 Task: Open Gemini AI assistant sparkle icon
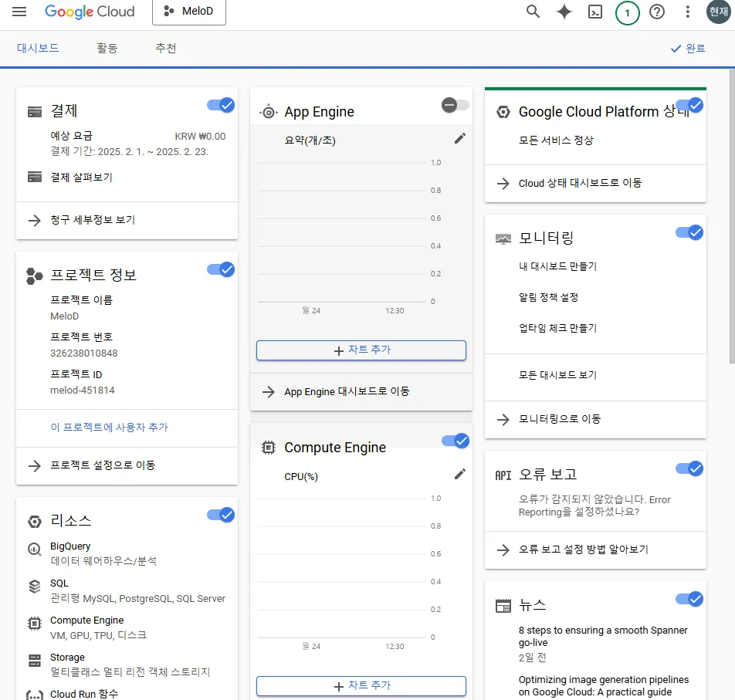564,12
